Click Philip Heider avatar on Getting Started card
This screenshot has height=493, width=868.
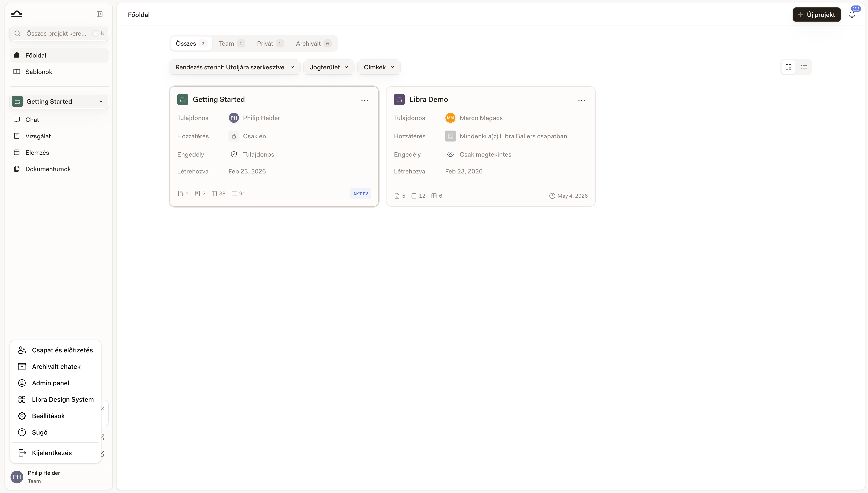point(234,118)
